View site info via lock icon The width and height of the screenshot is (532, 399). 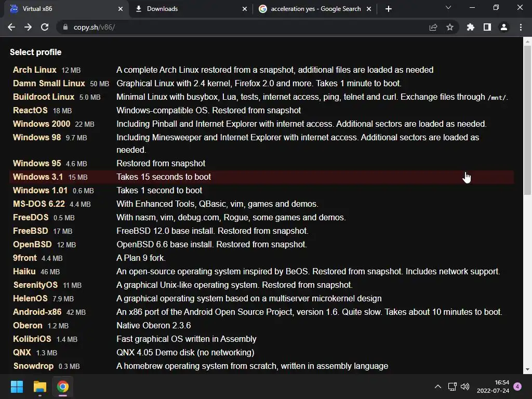click(x=65, y=27)
